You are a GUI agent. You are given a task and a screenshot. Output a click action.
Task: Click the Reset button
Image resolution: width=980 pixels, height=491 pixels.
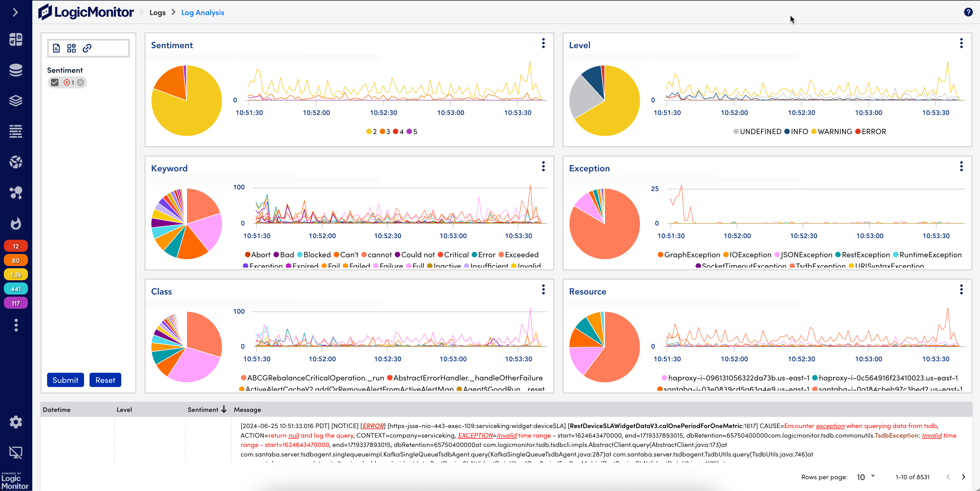[x=105, y=380]
